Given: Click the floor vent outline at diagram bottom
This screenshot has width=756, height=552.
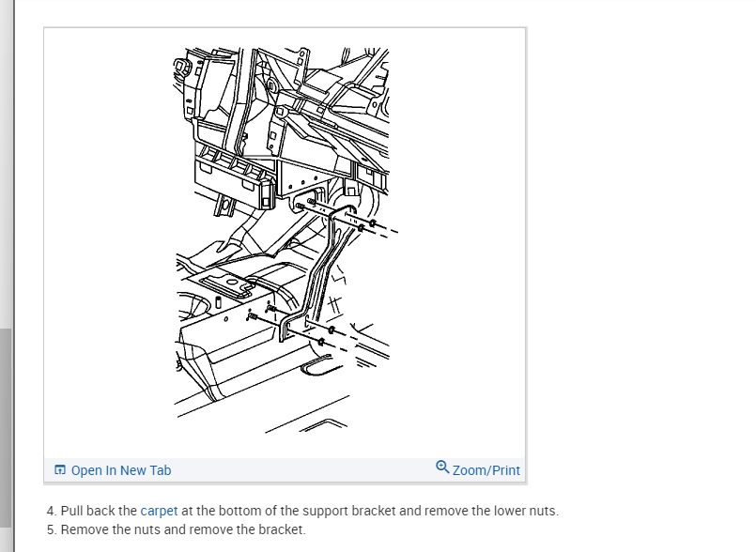Looking at the screenshot, I should (316, 365).
